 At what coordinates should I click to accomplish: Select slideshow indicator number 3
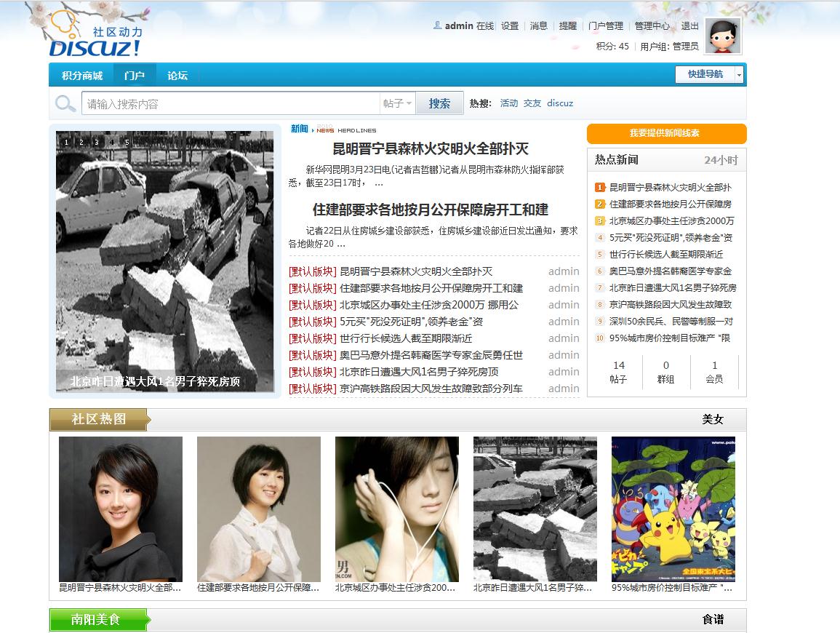96,142
